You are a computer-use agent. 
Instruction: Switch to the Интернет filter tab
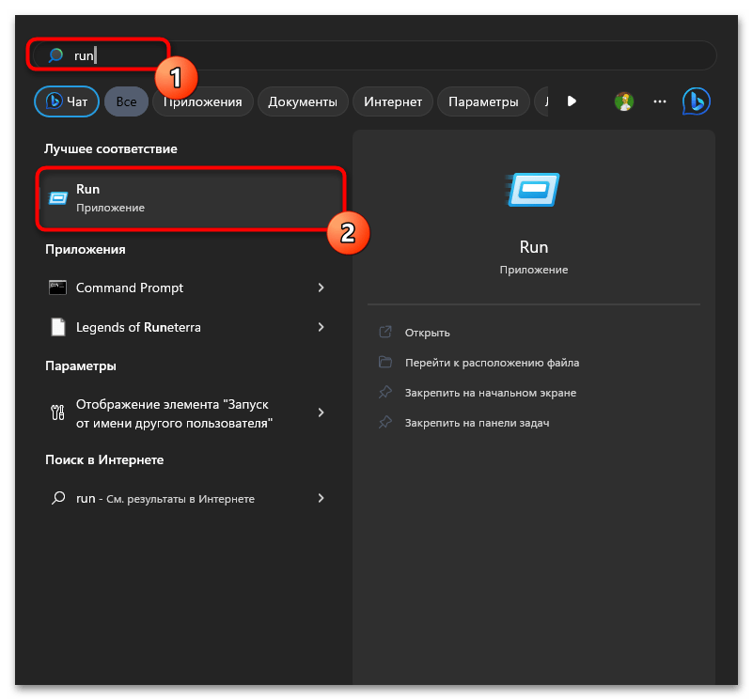point(393,101)
